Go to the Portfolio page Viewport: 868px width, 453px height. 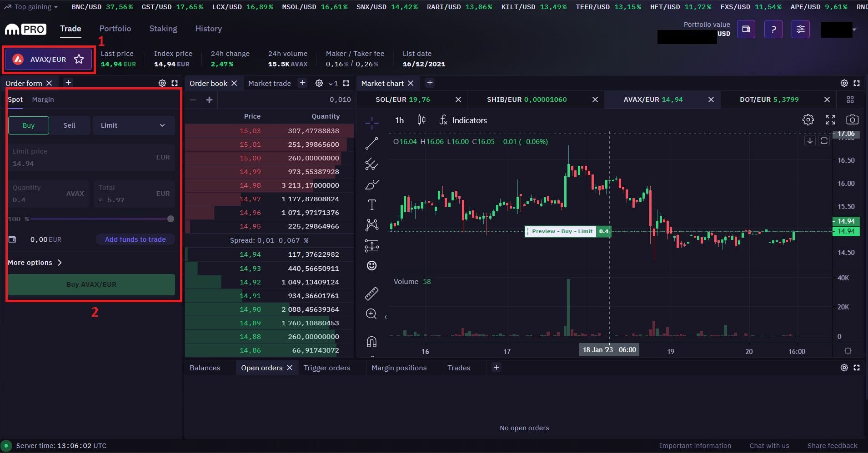115,29
